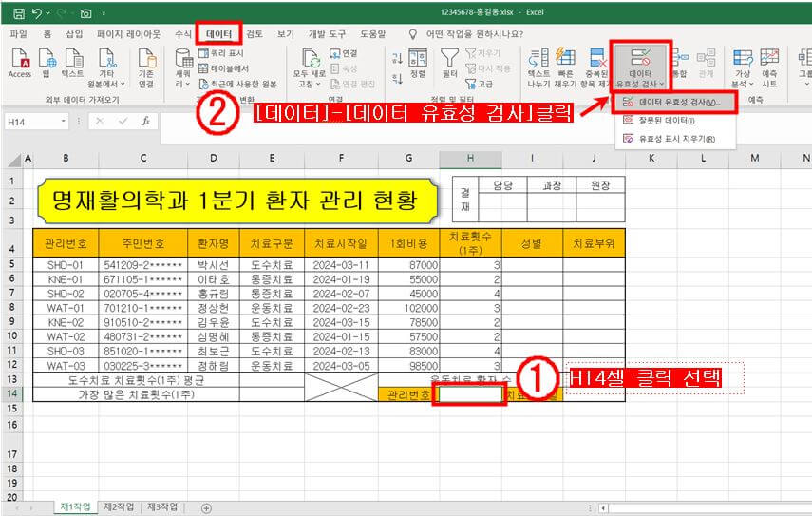The height and width of the screenshot is (516, 812).
Task: Click cell containing SHD-01
Action: tap(66, 265)
